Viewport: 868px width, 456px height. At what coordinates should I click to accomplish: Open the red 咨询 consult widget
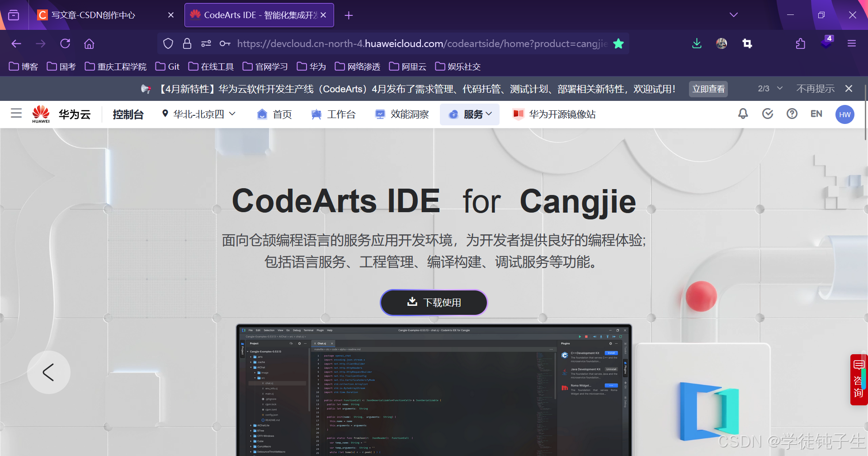click(x=859, y=380)
